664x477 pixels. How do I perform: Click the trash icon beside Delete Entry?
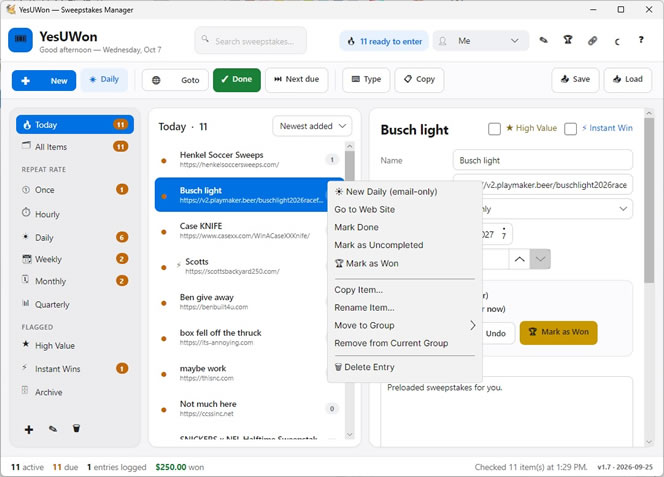338,367
